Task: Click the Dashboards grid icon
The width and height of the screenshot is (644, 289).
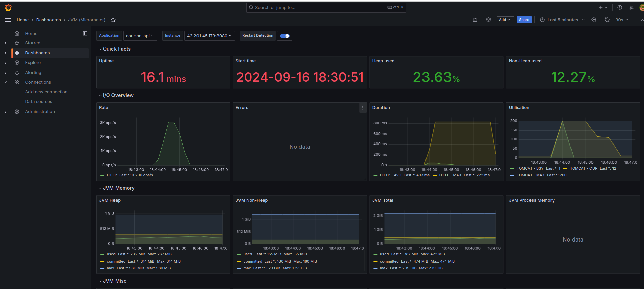Action: pyautogui.click(x=17, y=53)
